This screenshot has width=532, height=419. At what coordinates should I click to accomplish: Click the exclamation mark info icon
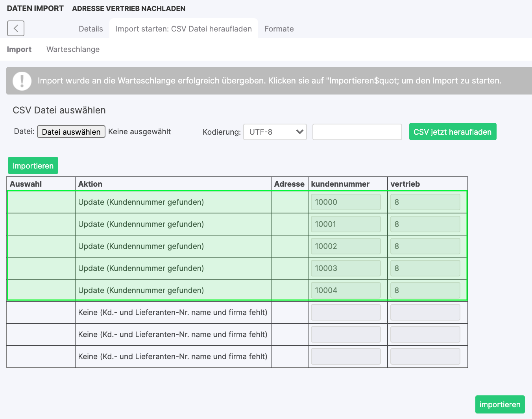coord(22,81)
